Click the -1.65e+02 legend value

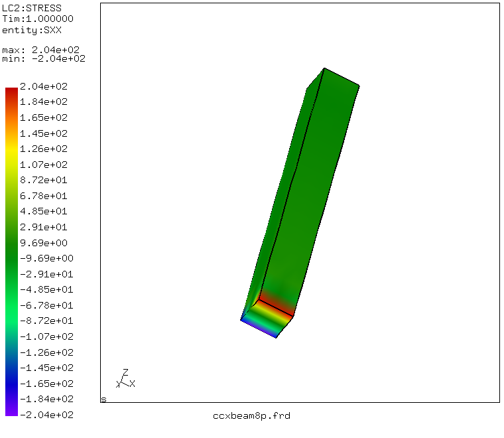(46, 384)
